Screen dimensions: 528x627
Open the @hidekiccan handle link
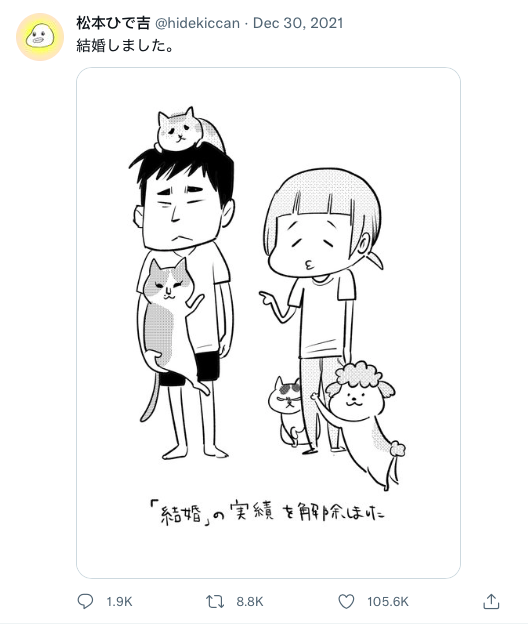pos(197,23)
